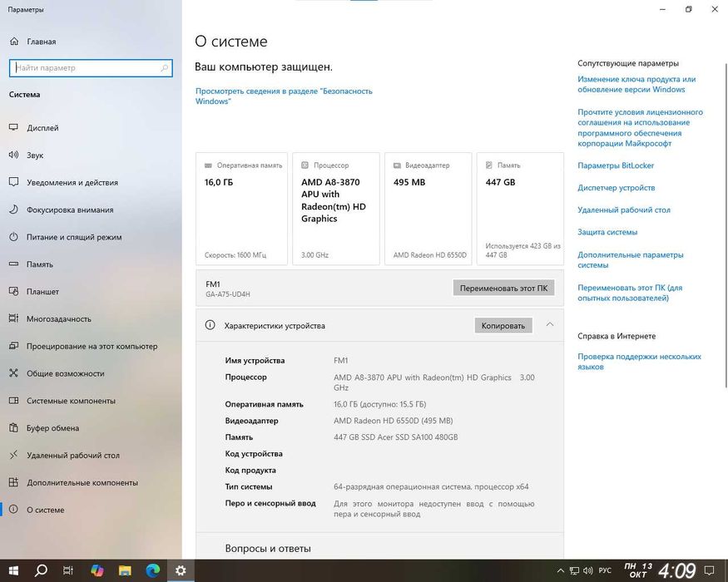Open File Explorer from the taskbar

point(125,570)
